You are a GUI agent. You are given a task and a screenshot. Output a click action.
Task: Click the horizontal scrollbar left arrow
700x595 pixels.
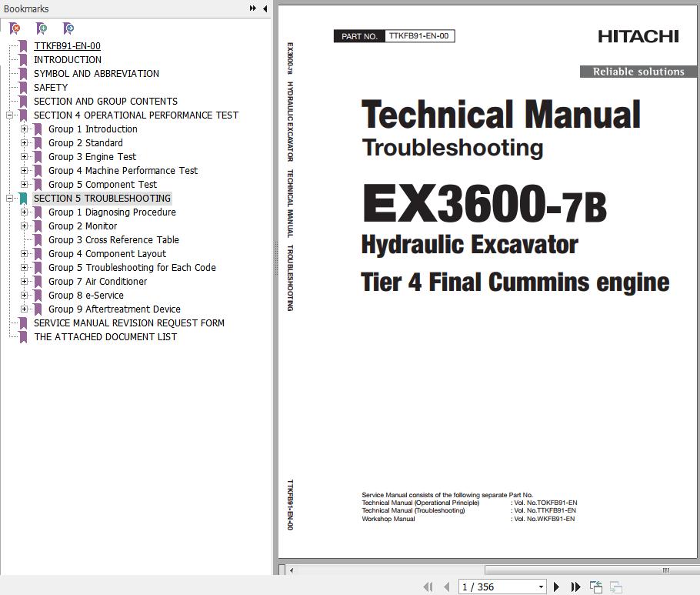pyautogui.click(x=292, y=570)
